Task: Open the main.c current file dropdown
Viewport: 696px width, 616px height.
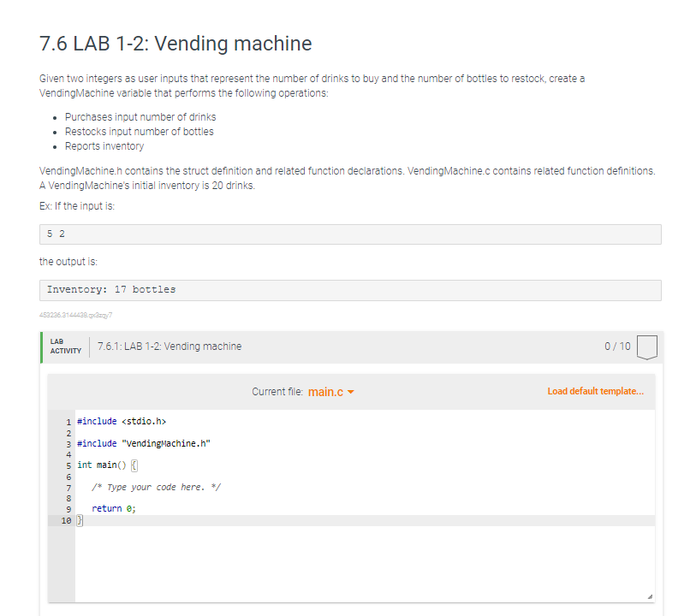Action: 330,392
